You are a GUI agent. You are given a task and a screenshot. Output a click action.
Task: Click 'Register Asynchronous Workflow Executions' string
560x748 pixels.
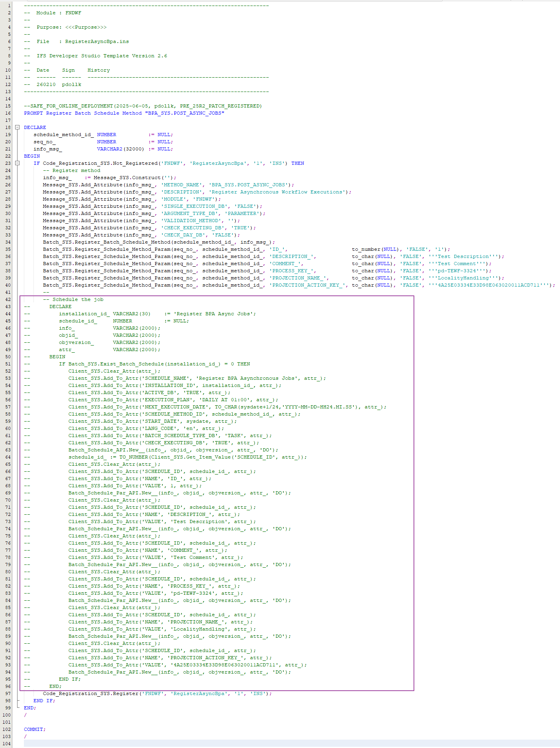277,192
